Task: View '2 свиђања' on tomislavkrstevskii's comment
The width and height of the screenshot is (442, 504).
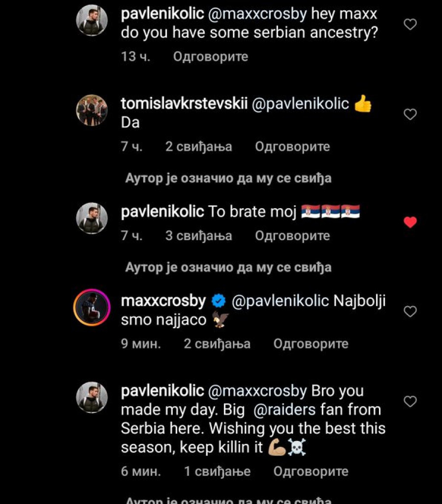Action: (198, 146)
